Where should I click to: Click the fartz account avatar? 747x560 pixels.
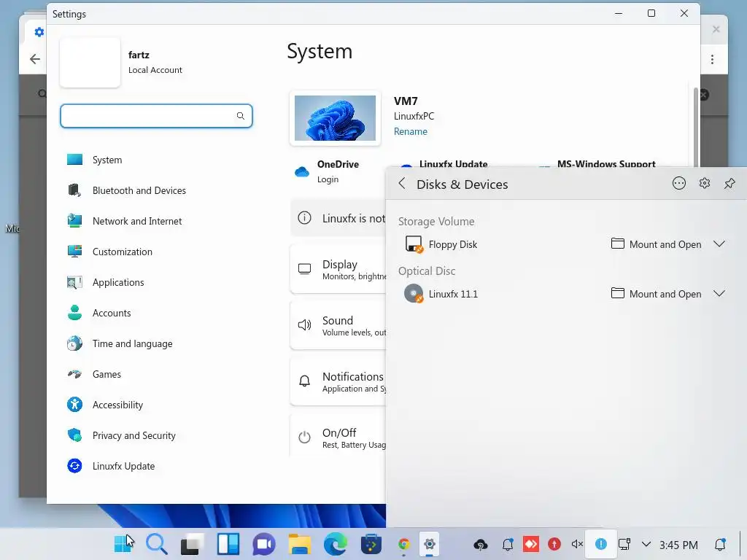point(90,63)
